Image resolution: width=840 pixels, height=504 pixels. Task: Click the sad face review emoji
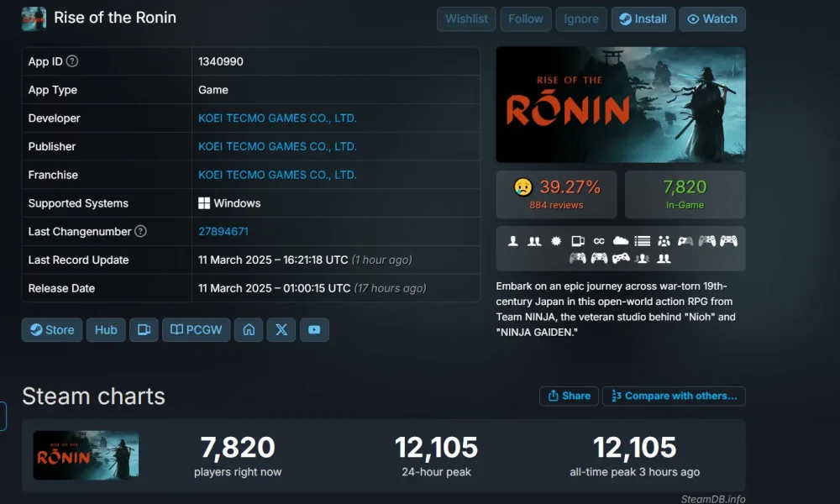coord(522,187)
